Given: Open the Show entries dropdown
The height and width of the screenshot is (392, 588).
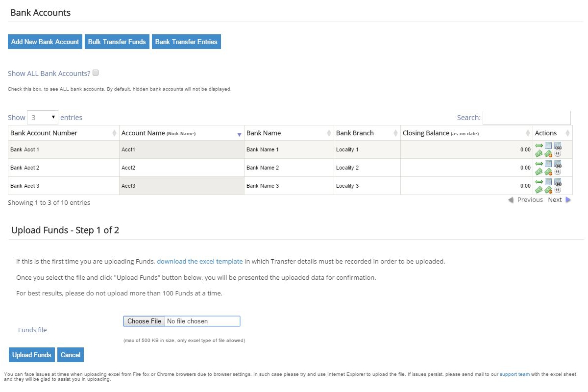Looking at the screenshot, I should (x=43, y=117).
